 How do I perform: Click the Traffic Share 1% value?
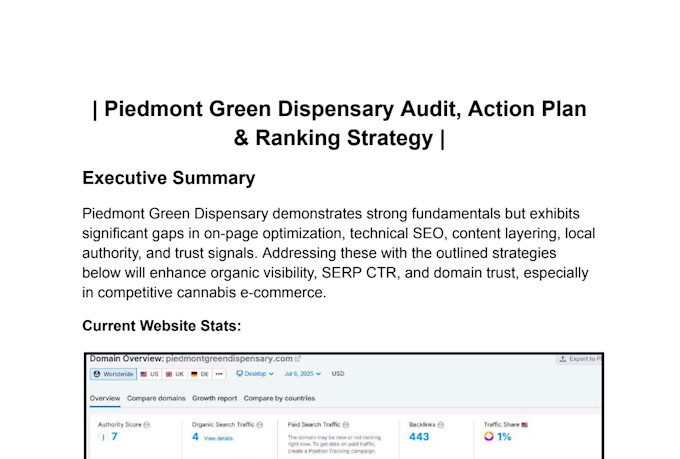pos(504,437)
